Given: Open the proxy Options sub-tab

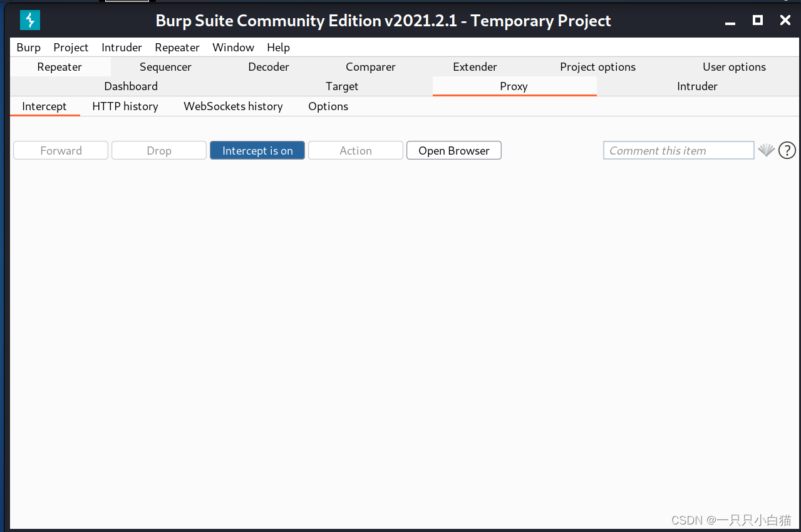Looking at the screenshot, I should (328, 106).
